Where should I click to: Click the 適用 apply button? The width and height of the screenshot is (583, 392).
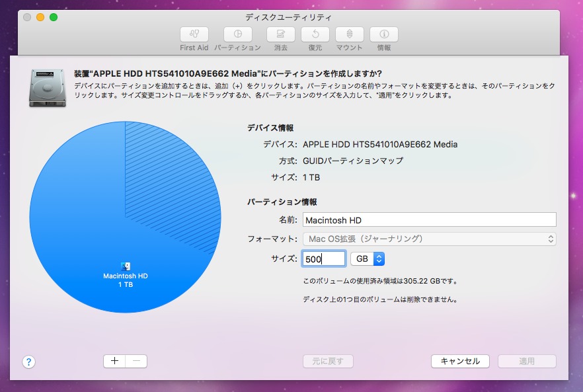pyautogui.click(x=527, y=361)
